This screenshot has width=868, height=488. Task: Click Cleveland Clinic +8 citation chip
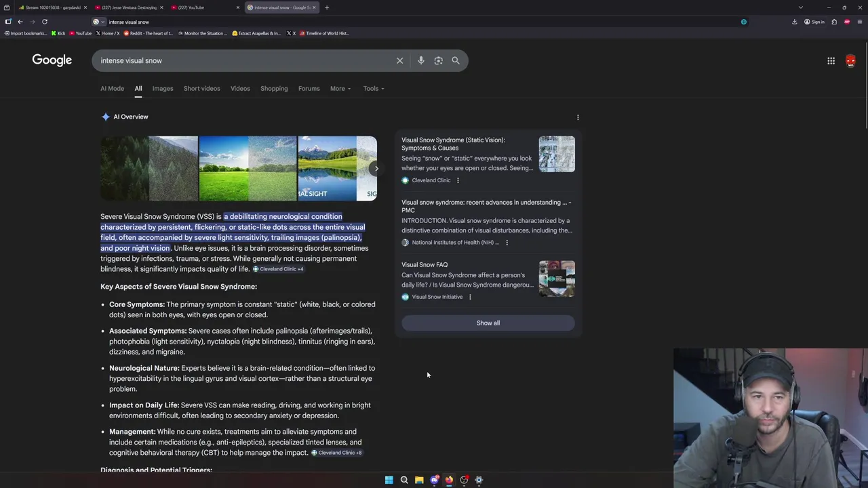pyautogui.click(x=337, y=453)
